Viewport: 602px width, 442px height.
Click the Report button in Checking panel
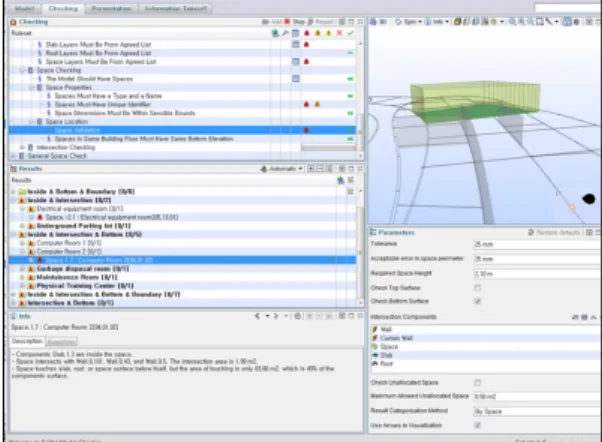point(321,22)
